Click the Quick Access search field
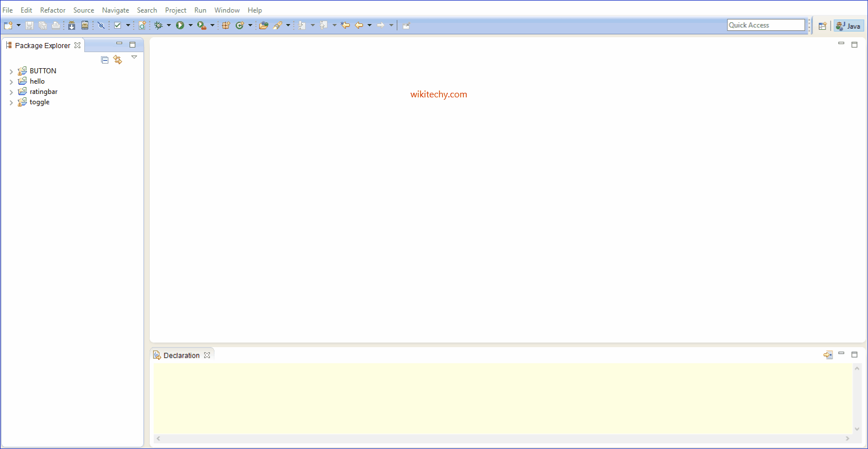This screenshot has width=868, height=449. tap(766, 25)
